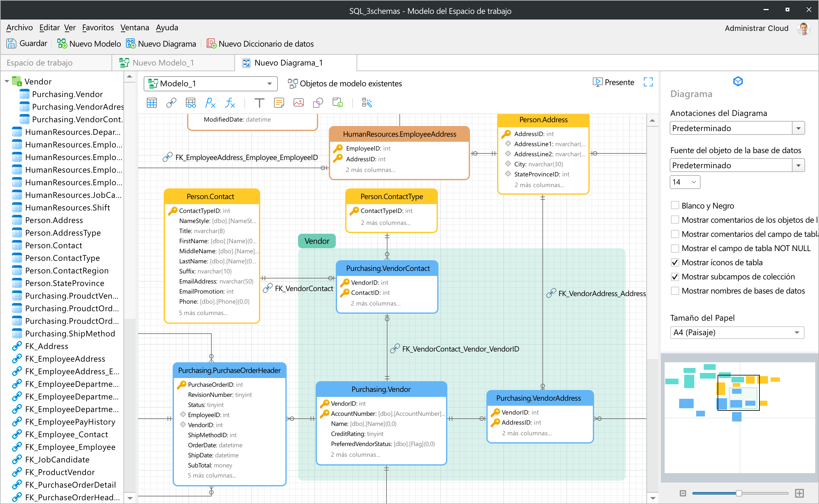Select the sticky note tool
Viewport: 819px width, 504px height.
[x=279, y=103]
